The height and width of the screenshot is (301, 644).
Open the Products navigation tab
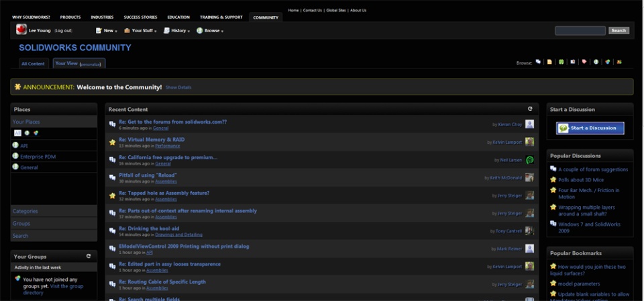coord(70,17)
